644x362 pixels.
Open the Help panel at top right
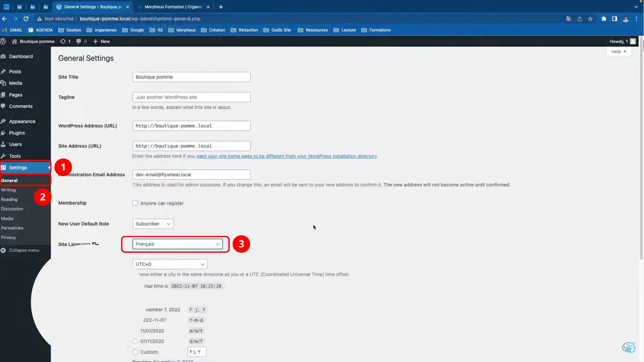pos(618,51)
